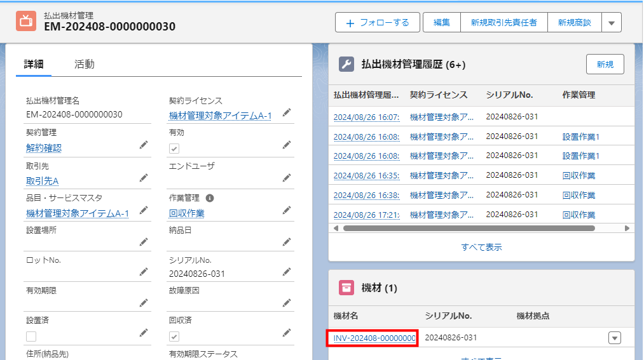Click the pencil icon for エンドユーザ
Image resolution: width=644 pixels, height=360 pixels.
(x=287, y=177)
